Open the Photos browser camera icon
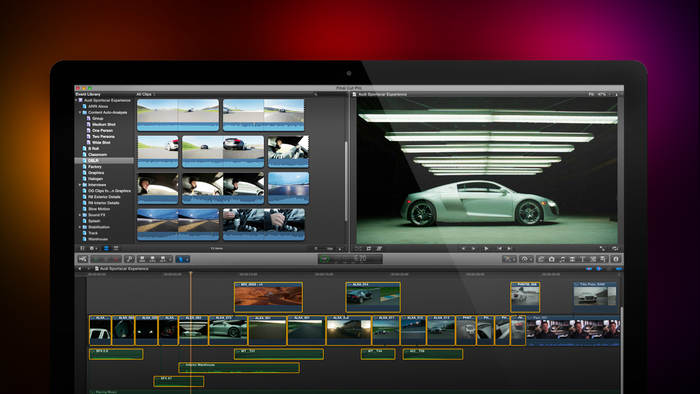 pyautogui.click(x=552, y=259)
